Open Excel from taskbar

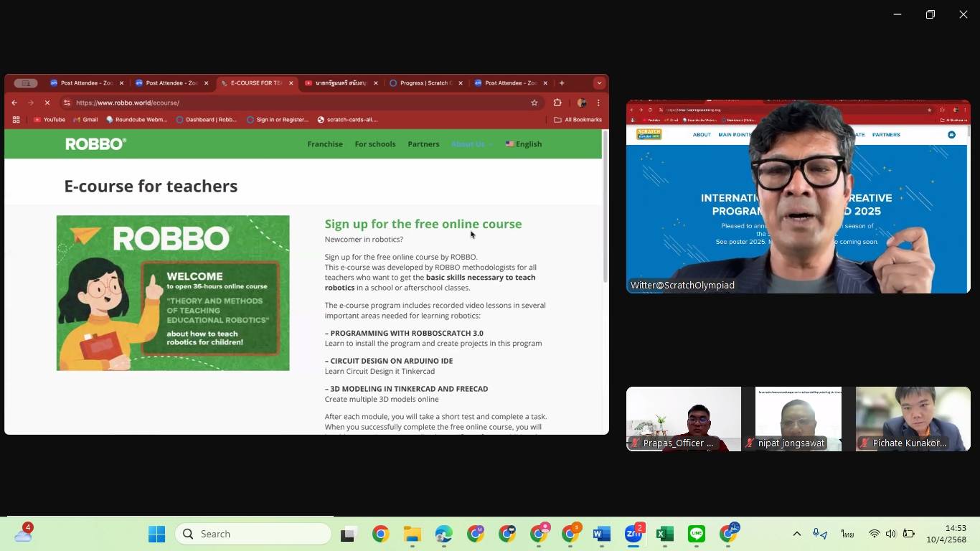[664, 534]
